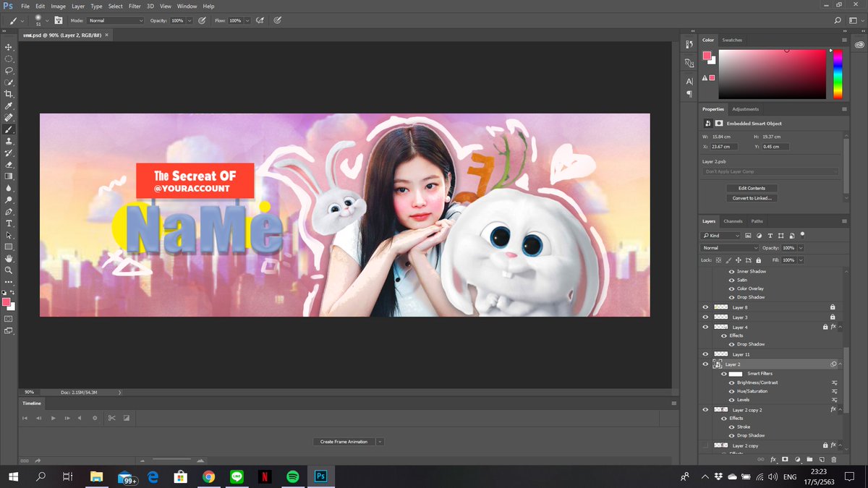Go to the timeline first frame
The height and width of the screenshot is (488, 868).
pyautogui.click(x=25, y=418)
